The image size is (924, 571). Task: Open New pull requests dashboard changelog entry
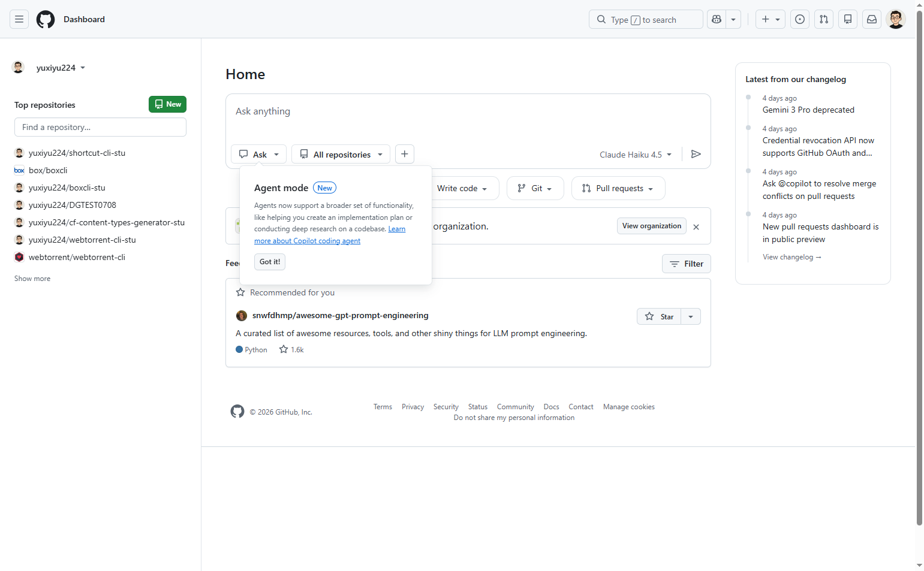coord(820,233)
